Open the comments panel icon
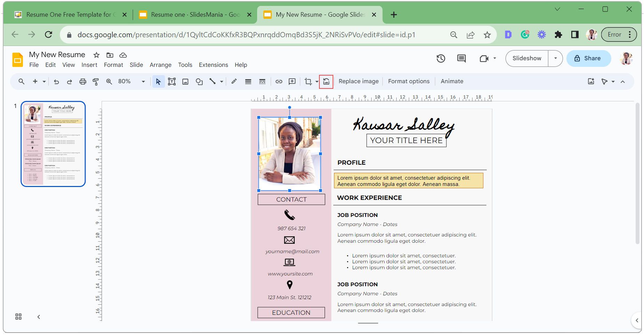The image size is (644, 335). click(461, 59)
